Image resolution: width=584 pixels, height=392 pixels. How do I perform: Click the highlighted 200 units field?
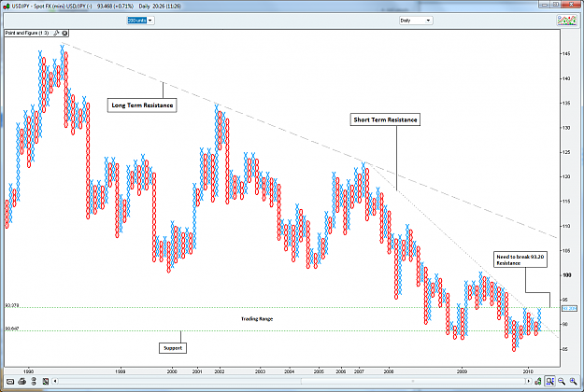136,21
